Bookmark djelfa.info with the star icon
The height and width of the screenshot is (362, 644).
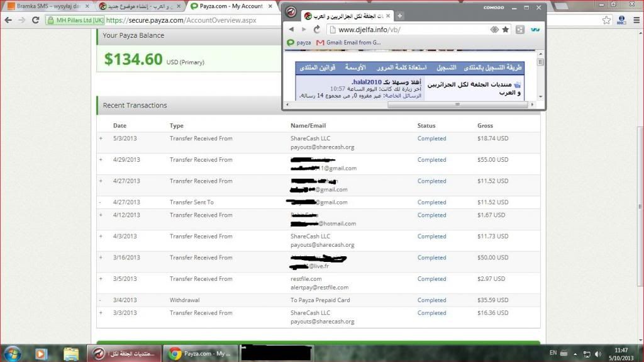click(506, 30)
